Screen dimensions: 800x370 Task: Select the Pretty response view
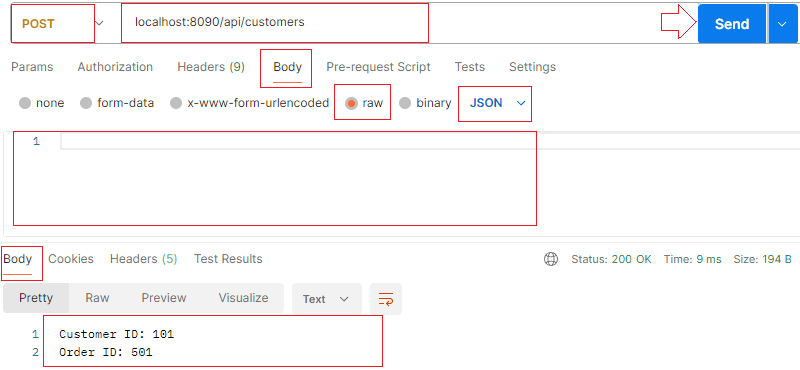36,298
